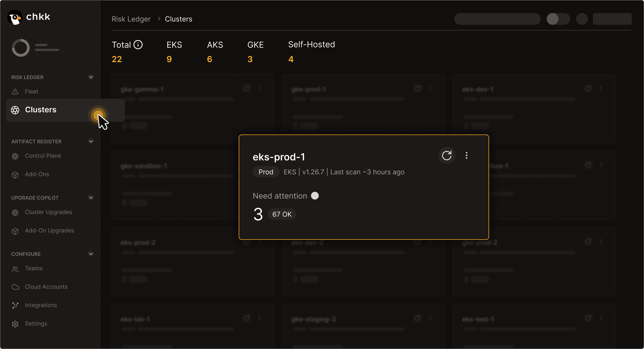644x349 pixels.
Task: Click the Add-On Upgrades icon in sidebar
Action: click(15, 230)
